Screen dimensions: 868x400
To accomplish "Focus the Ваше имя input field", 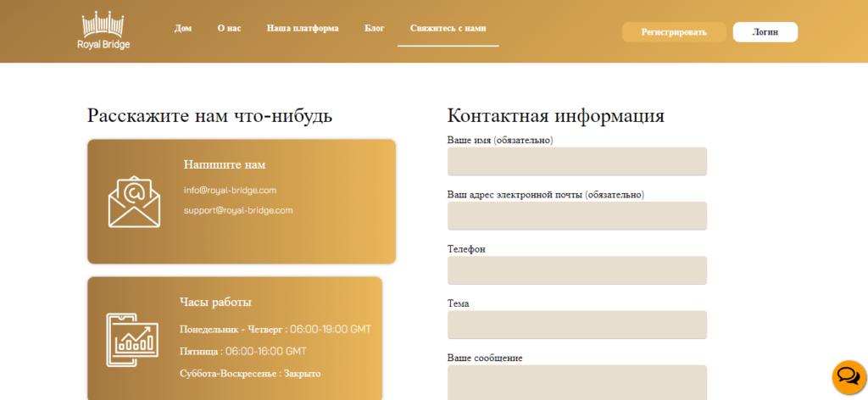I will (576, 162).
